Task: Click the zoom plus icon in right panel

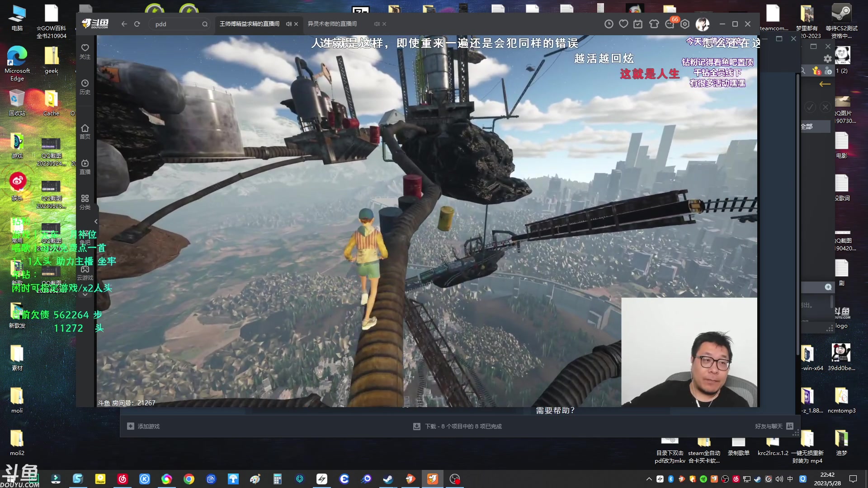Action: (x=828, y=287)
